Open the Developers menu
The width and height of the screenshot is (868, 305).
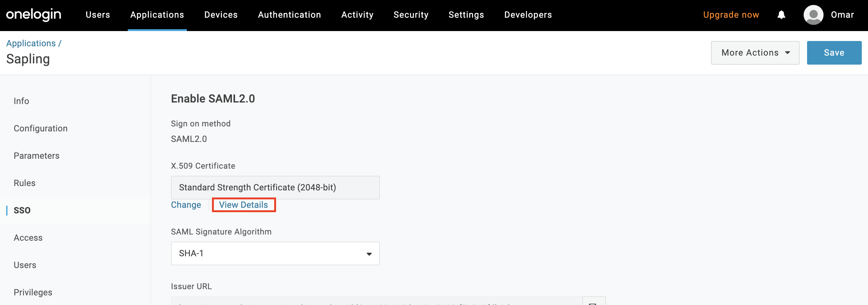(x=528, y=15)
